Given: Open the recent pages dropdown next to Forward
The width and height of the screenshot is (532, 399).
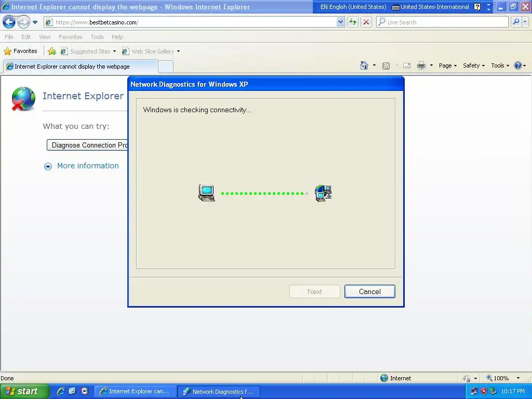Looking at the screenshot, I should point(35,22).
